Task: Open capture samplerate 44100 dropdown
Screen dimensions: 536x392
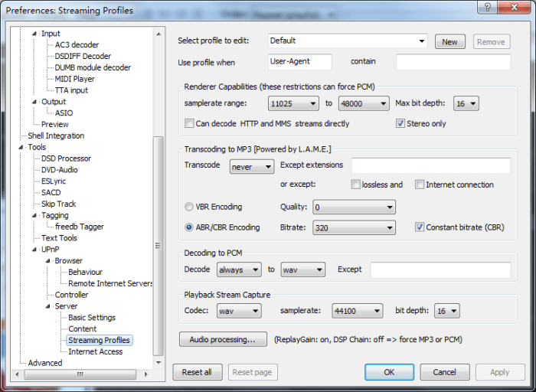Action: 358,311
